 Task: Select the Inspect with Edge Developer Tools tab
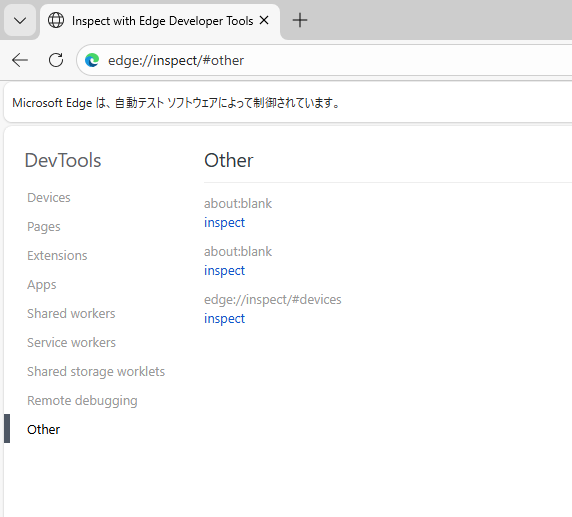click(x=160, y=21)
